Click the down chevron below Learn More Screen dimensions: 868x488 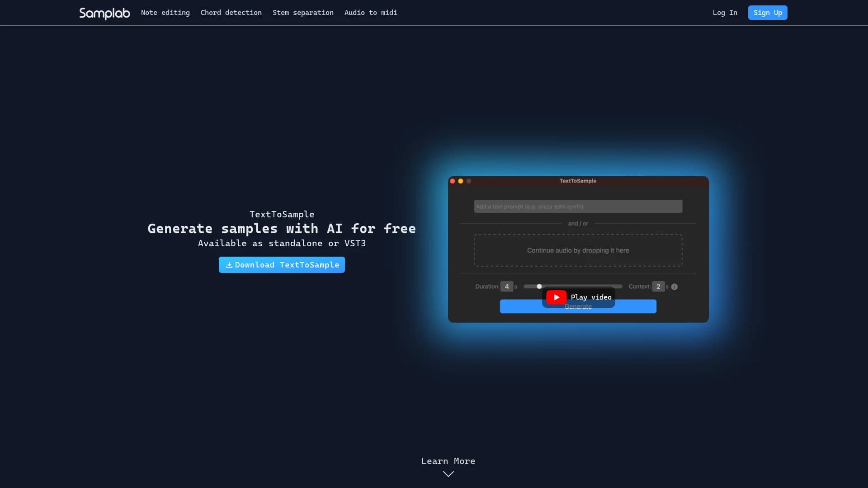tap(448, 474)
